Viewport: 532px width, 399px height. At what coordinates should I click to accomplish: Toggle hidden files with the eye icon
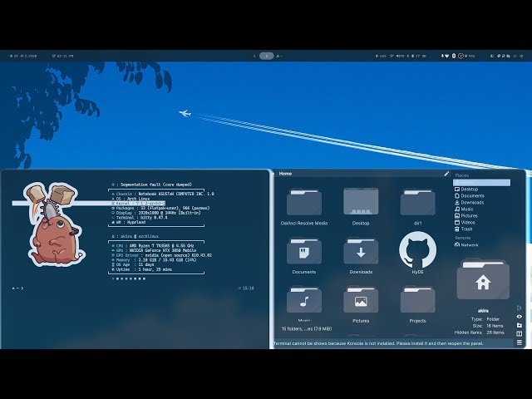click(519, 317)
